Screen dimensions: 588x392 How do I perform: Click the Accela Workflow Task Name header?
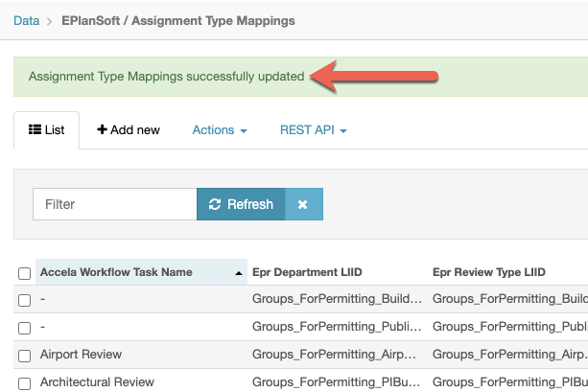click(116, 272)
